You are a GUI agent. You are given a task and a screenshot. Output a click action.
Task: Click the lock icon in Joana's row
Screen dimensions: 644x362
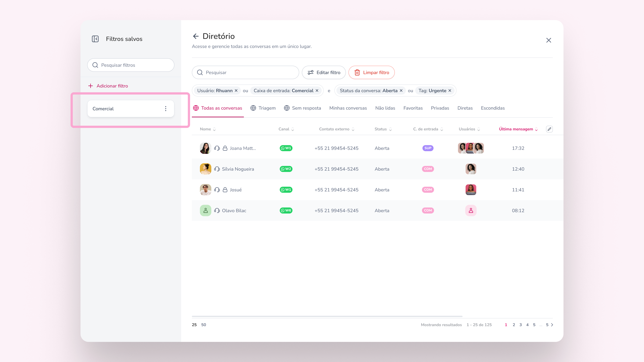coord(225,148)
